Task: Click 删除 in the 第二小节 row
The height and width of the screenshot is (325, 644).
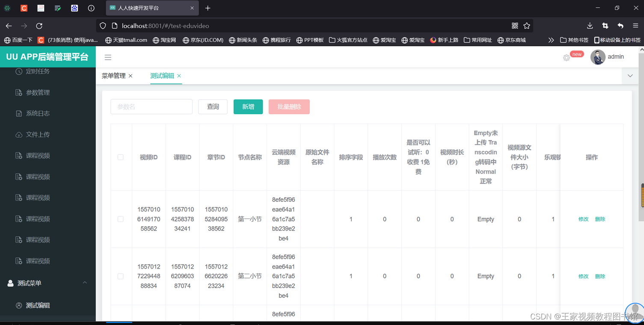Action: click(x=600, y=276)
